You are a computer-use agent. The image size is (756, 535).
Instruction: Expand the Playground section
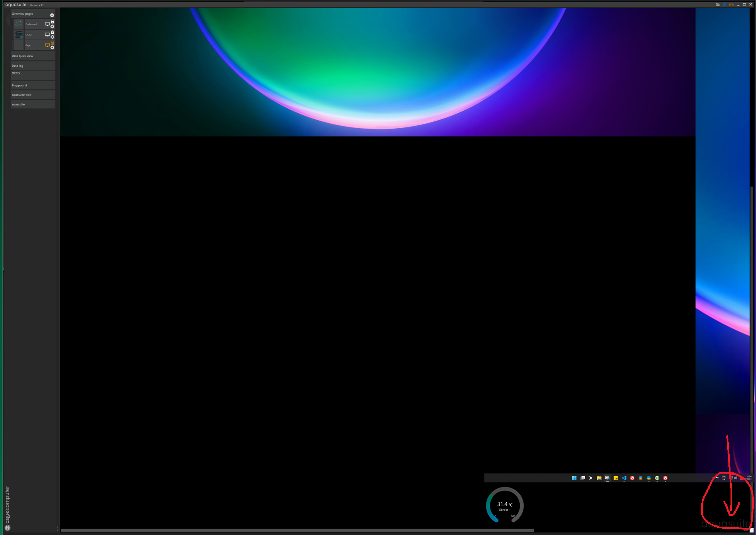[33, 85]
